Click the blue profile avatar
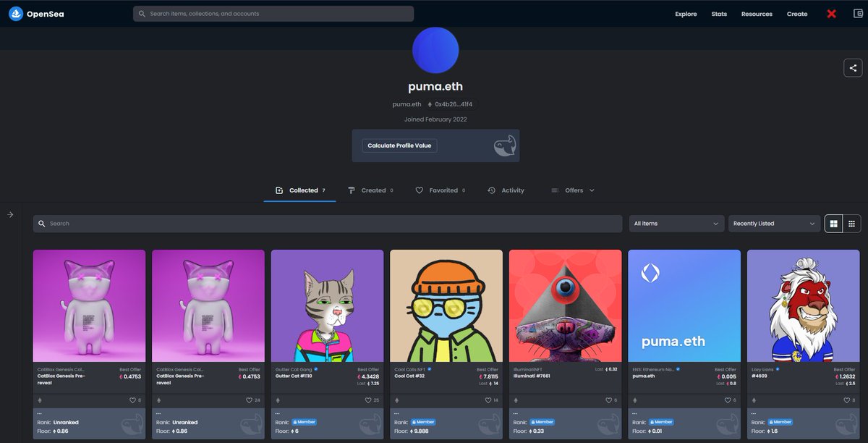Image resolution: width=868 pixels, height=443 pixels. 435,50
